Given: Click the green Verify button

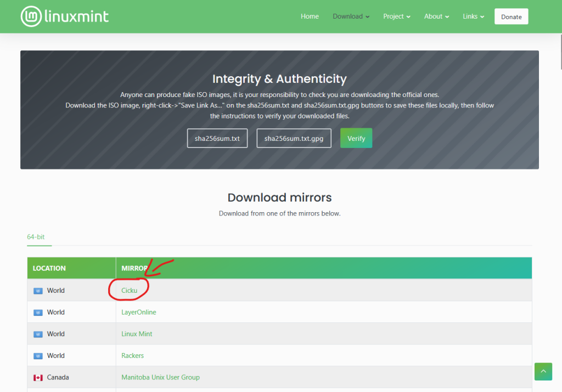Looking at the screenshot, I should (x=356, y=138).
